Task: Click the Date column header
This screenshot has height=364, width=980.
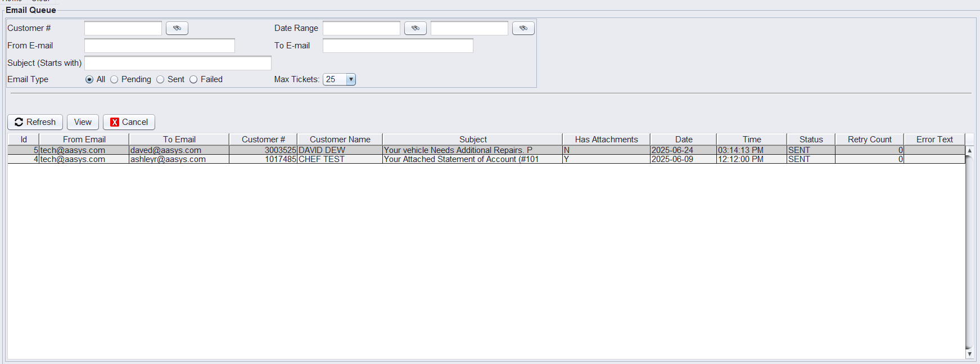Action: (683, 140)
